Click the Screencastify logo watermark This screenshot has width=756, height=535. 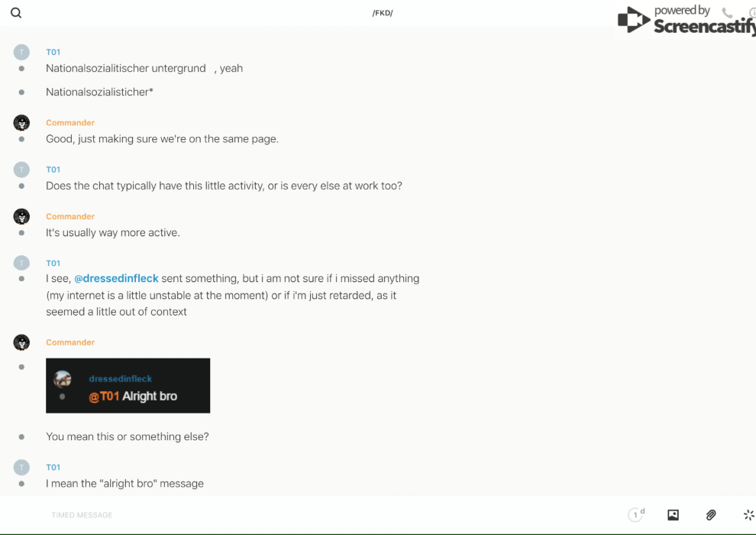(685, 21)
